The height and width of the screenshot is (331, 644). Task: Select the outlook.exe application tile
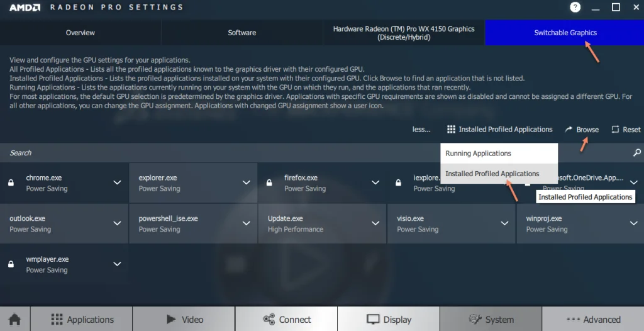[x=64, y=223]
